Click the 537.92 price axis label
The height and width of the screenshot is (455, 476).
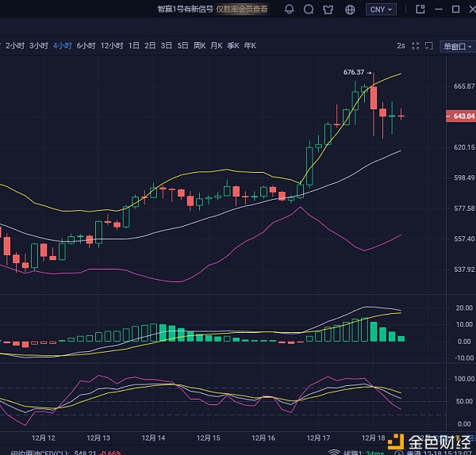tap(464, 270)
